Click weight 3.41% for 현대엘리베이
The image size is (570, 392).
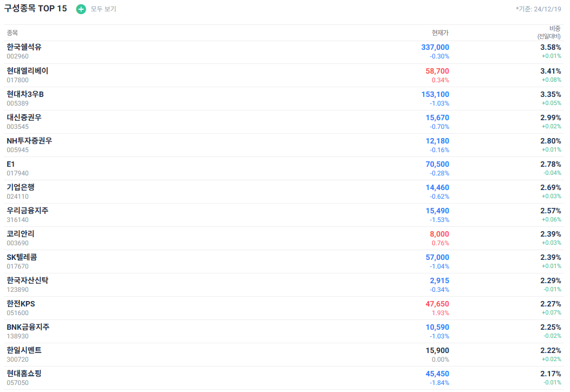550,71
